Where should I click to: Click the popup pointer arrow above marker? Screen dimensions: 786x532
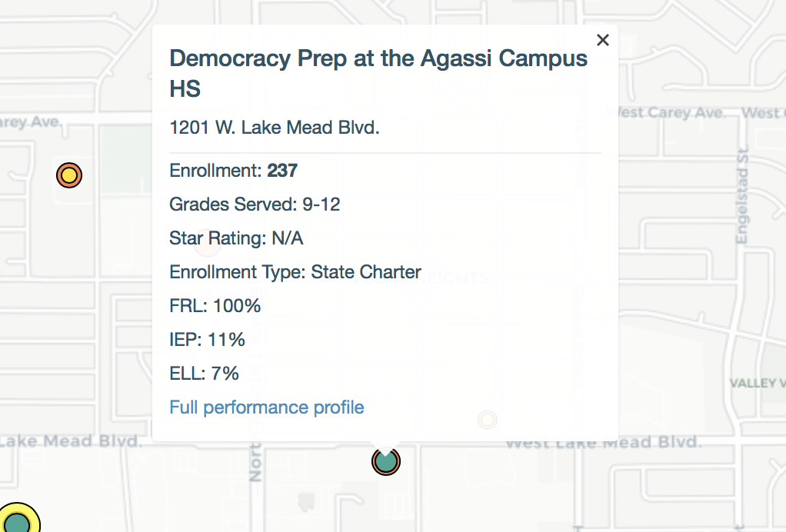(x=385, y=446)
